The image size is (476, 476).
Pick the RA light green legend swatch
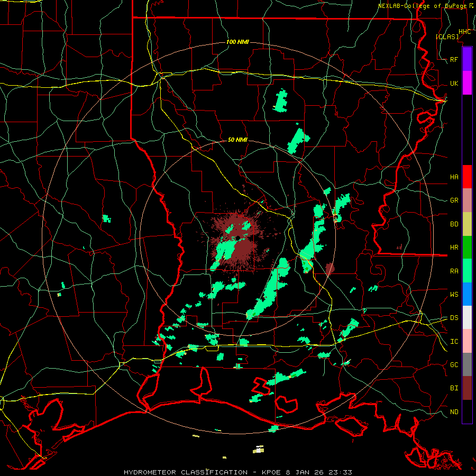(x=467, y=271)
